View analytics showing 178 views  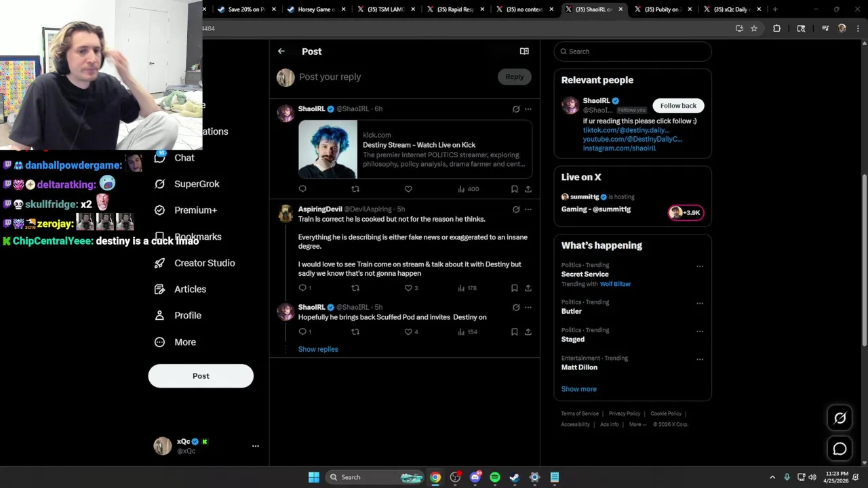point(467,288)
